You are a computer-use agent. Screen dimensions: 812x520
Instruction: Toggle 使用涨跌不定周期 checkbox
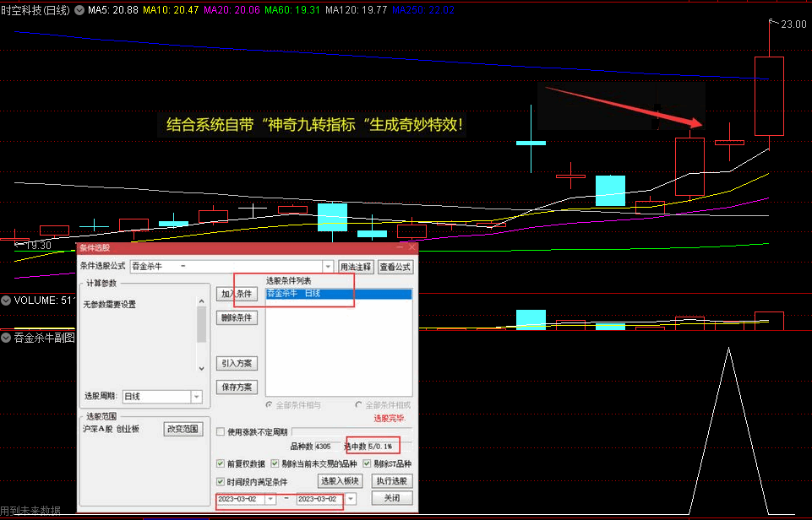tap(221, 431)
